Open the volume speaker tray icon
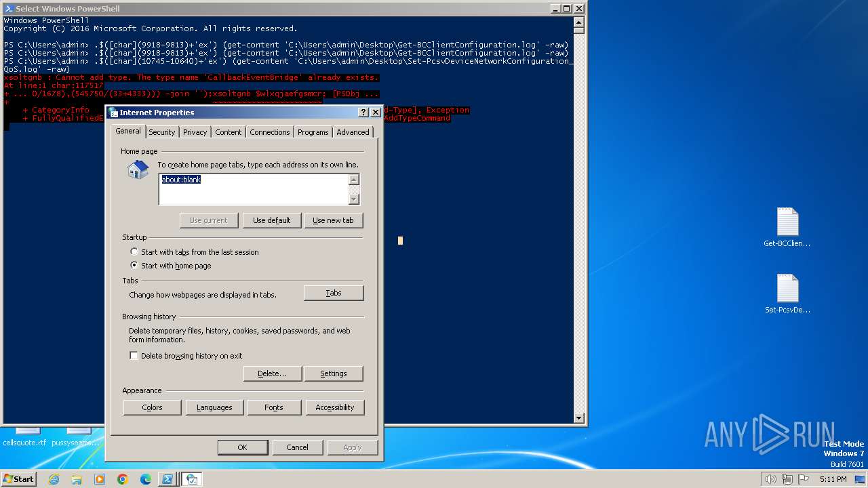The height and width of the screenshot is (488, 868). point(770,479)
